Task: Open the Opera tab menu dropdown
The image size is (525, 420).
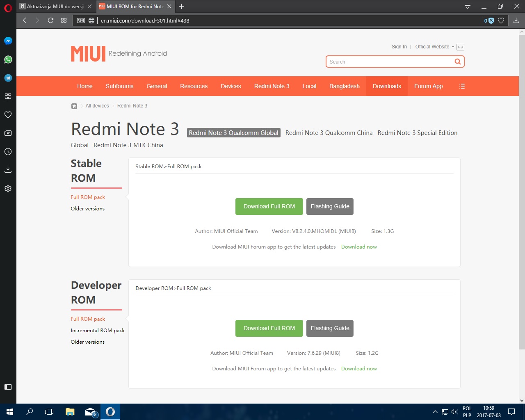Action: [467, 6]
